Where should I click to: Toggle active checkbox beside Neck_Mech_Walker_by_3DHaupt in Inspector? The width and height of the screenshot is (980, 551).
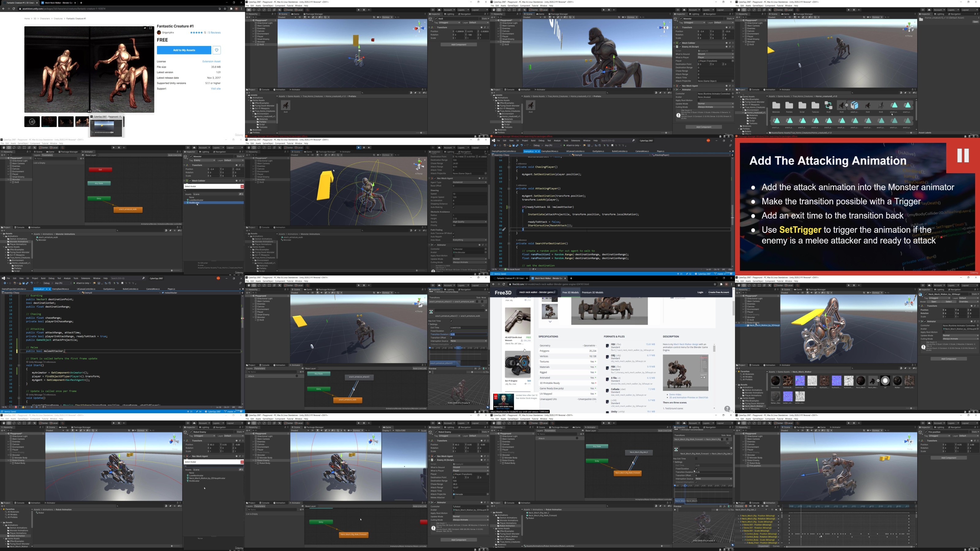pos(926,294)
